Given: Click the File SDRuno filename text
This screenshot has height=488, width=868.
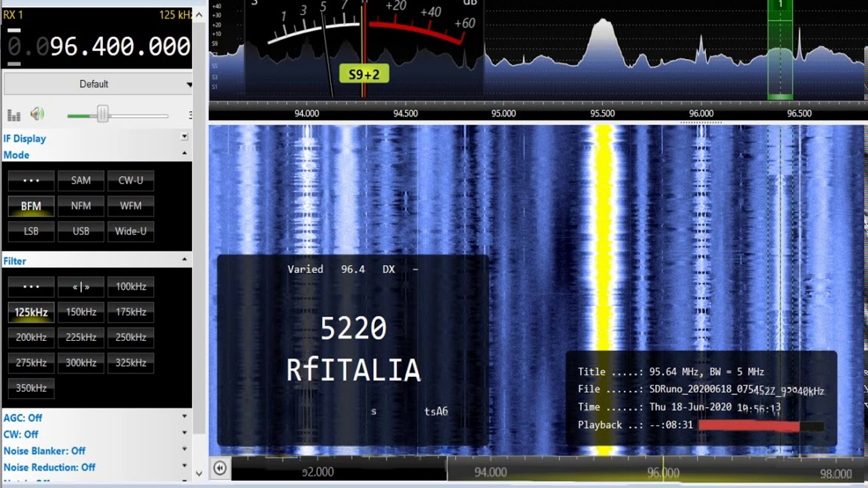Looking at the screenshot, I should pos(701,390).
